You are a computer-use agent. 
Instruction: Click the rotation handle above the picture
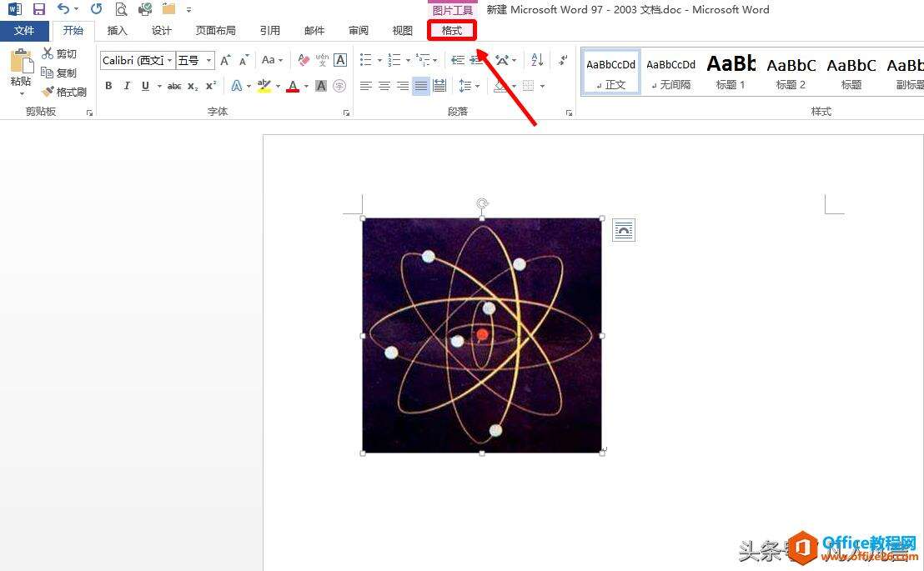[482, 204]
